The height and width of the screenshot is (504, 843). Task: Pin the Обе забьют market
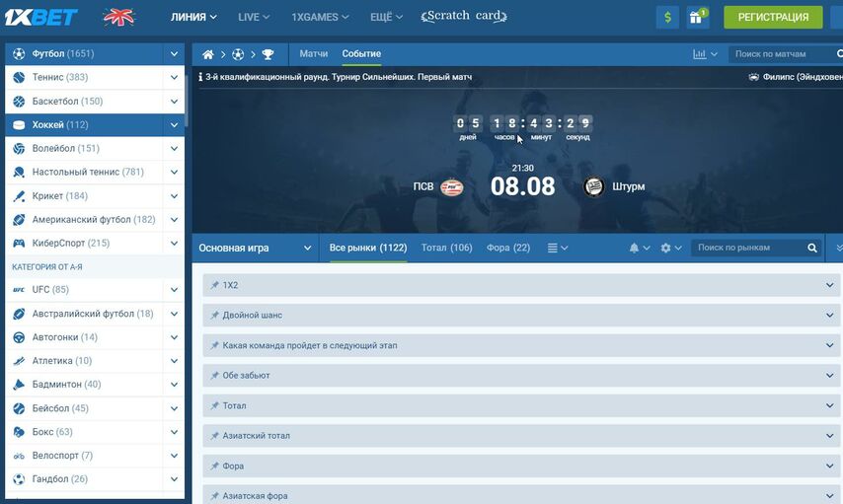click(x=214, y=375)
